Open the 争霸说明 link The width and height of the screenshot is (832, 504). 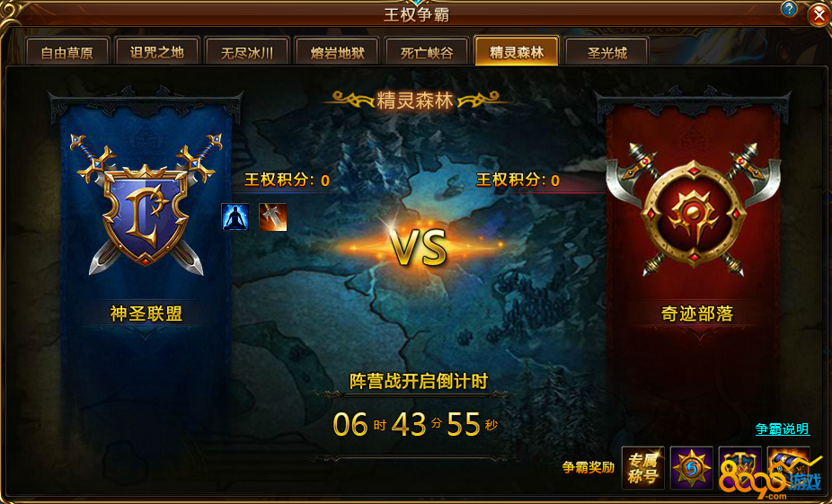click(783, 429)
